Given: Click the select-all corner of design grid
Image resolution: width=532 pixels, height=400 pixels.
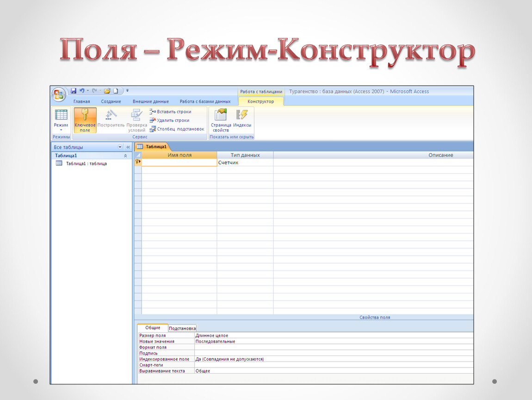Looking at the screenshot, I should pyautogui.click(x=138, y=155).
